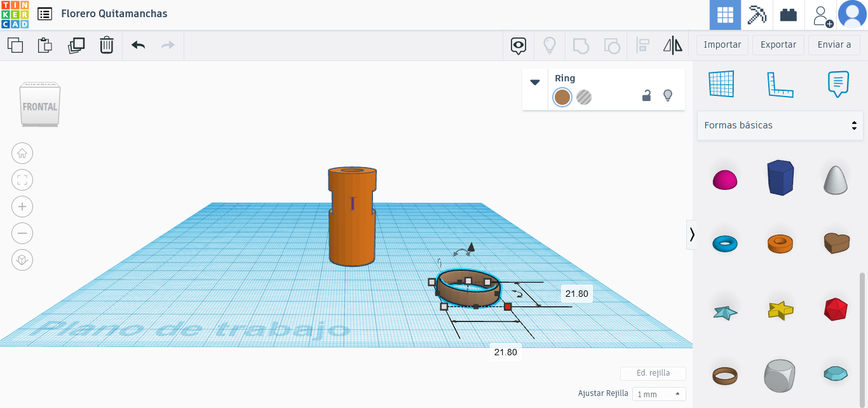
Task: Select the notes tool
Action: coord(839,84)
